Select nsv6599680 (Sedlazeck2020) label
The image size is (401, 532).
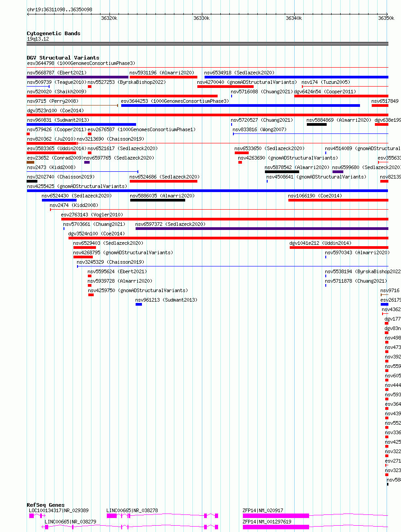(366, 168)
